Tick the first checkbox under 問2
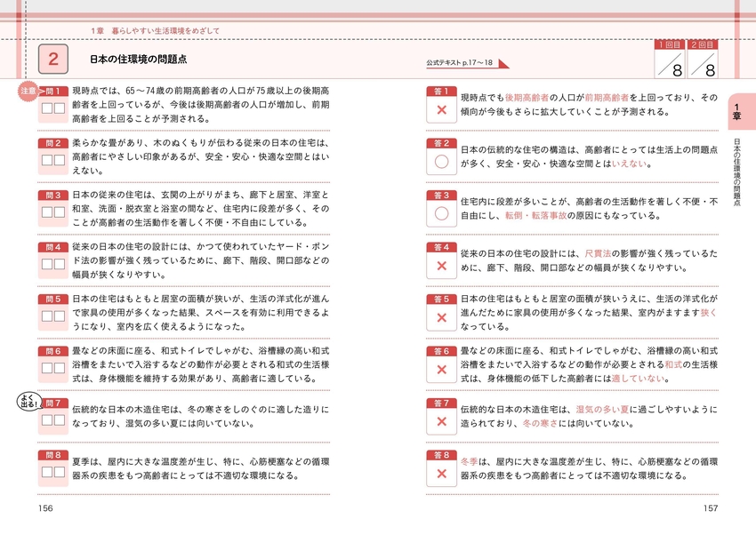The height and width of the screenshot is (535, 756). click(47, 160)
